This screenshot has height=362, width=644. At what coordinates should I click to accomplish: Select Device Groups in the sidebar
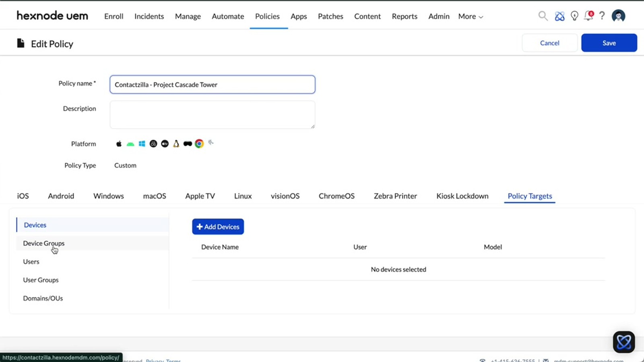pyautogui.click(x=93, y=243)
